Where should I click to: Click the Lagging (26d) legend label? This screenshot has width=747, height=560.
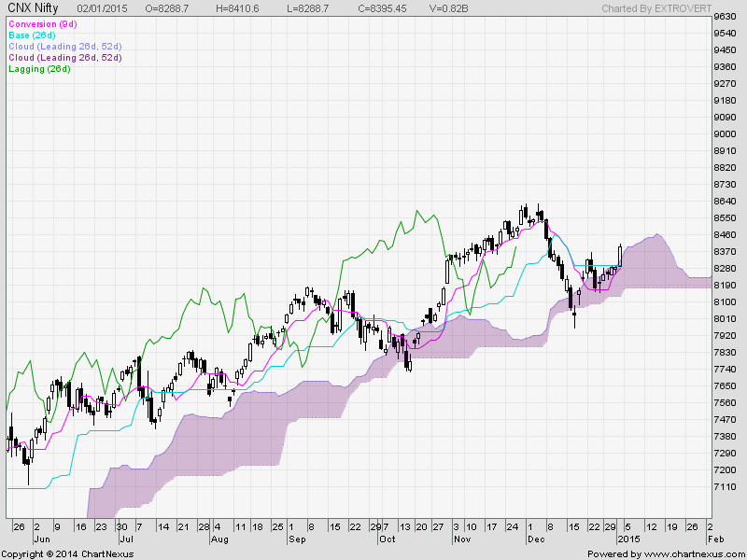pos(39,69)
